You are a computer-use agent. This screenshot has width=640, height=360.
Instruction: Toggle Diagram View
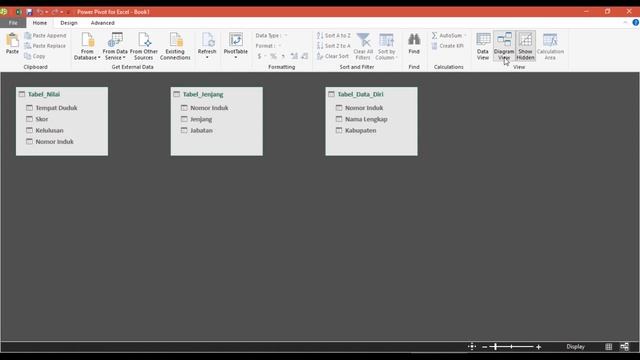coord(504,47)
